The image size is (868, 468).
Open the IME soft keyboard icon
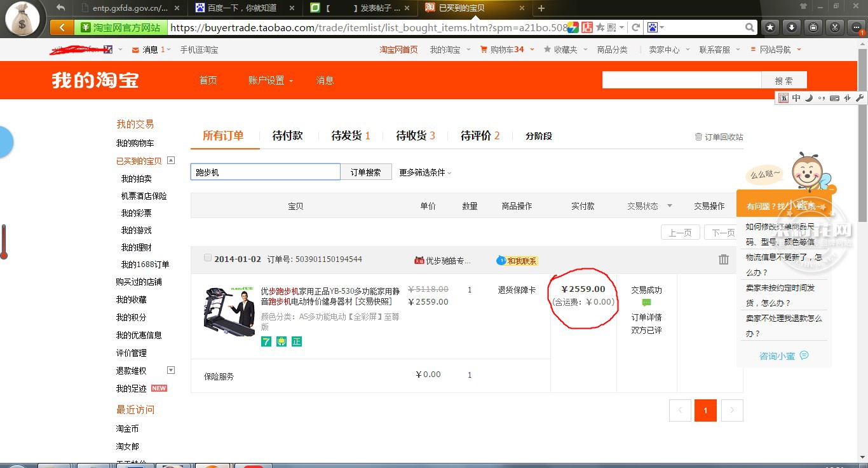click(x=835, y=98)
